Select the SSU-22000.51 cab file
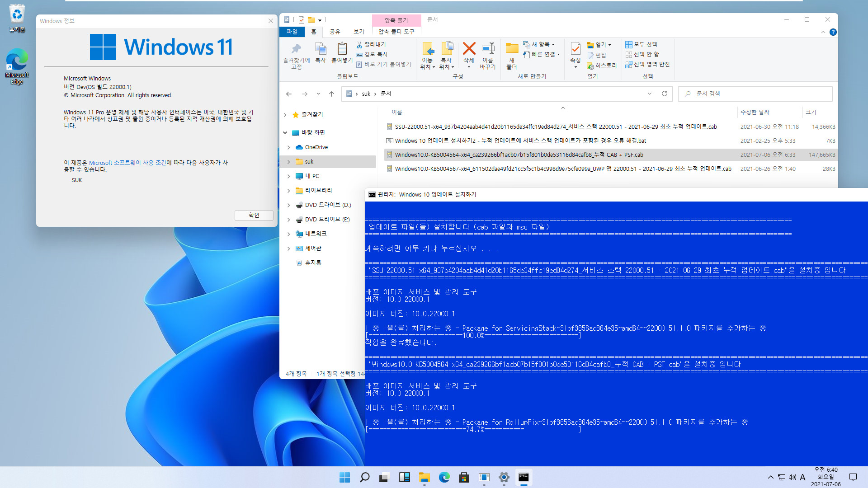 [x=556, y=127]
